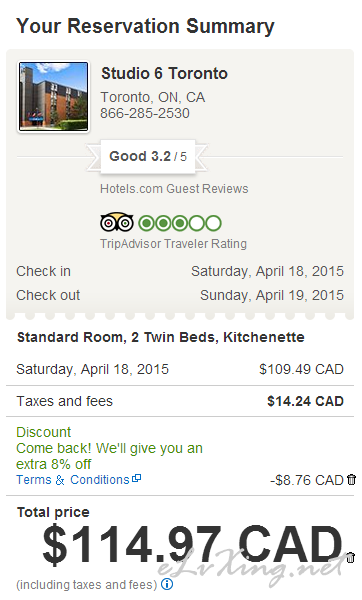Click the hotel phone number 866-285-2530
This screenshot has width=362, height=600.
(145, 113)
